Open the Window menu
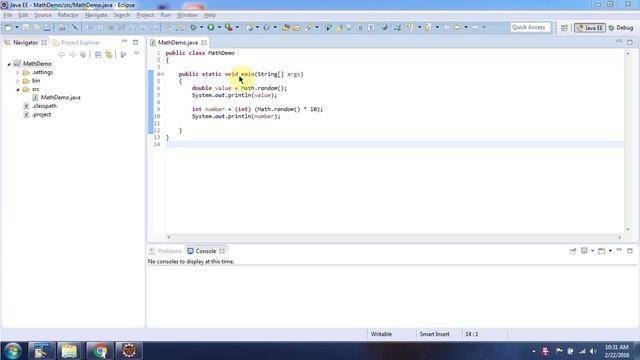 coord(187,15)
